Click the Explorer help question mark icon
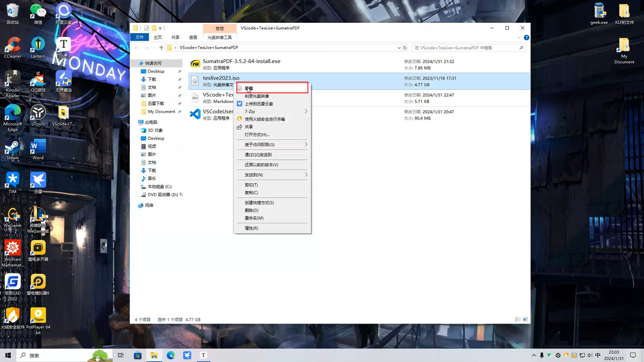 [x=526, y=38]
